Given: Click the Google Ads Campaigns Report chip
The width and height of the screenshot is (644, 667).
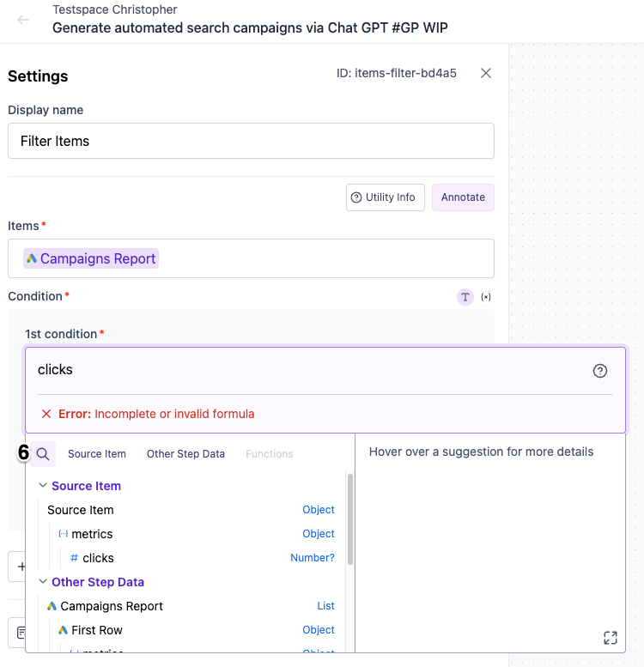Looking at the screenshot, I should [91, 258].
